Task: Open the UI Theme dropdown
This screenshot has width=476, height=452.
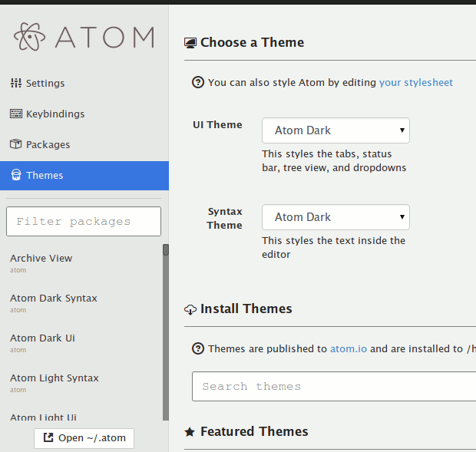Action: [336, 130]
